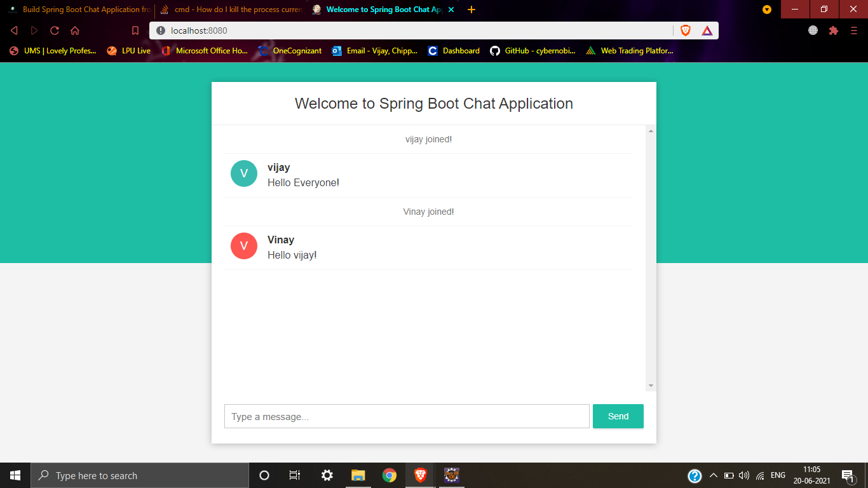Open Brave Rewards triangle icon
The width and height of the screenshot is (868, 488).
(707, 30)
